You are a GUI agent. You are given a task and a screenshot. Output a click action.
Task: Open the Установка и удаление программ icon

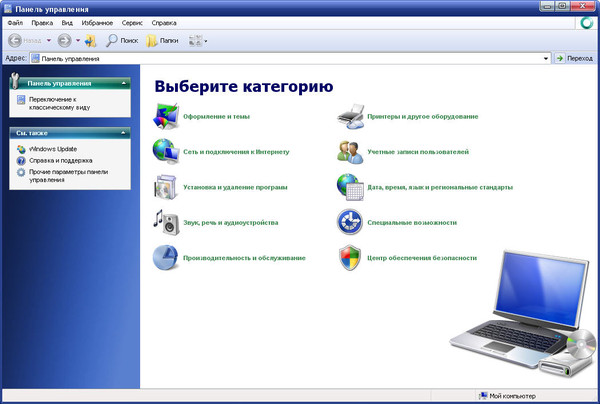tap(166, 187)
